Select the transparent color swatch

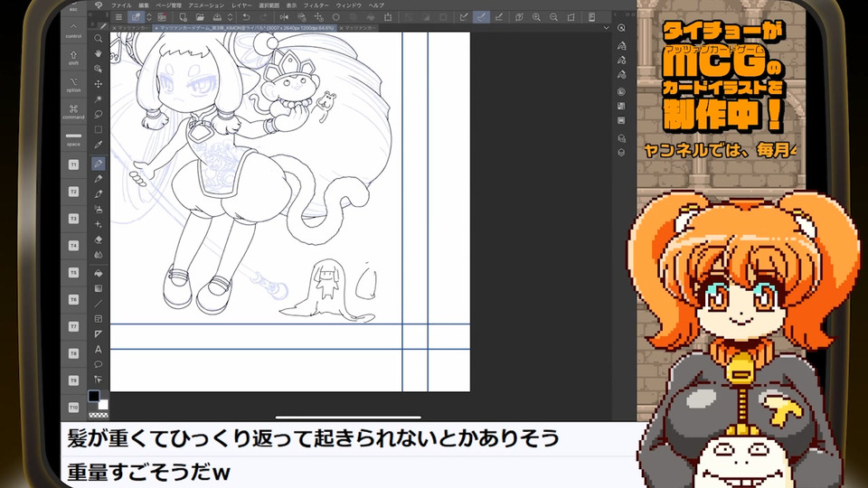pos(99,415)
